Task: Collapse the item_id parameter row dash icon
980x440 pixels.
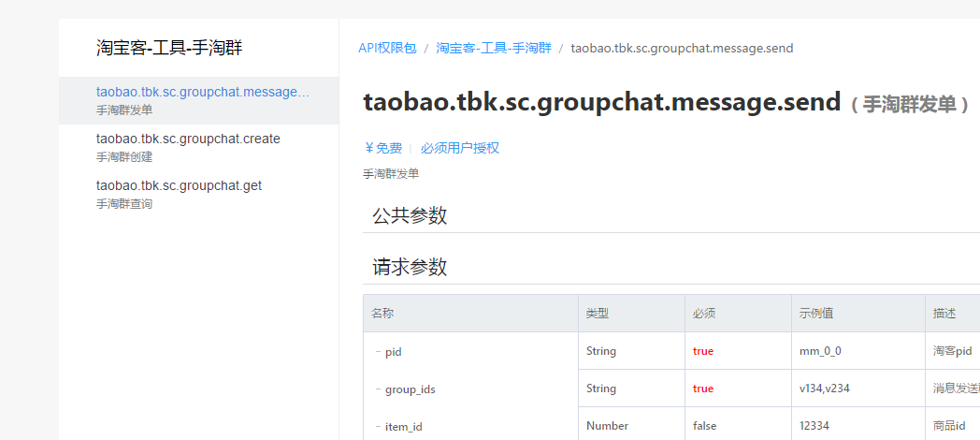Action: [378, 426]
